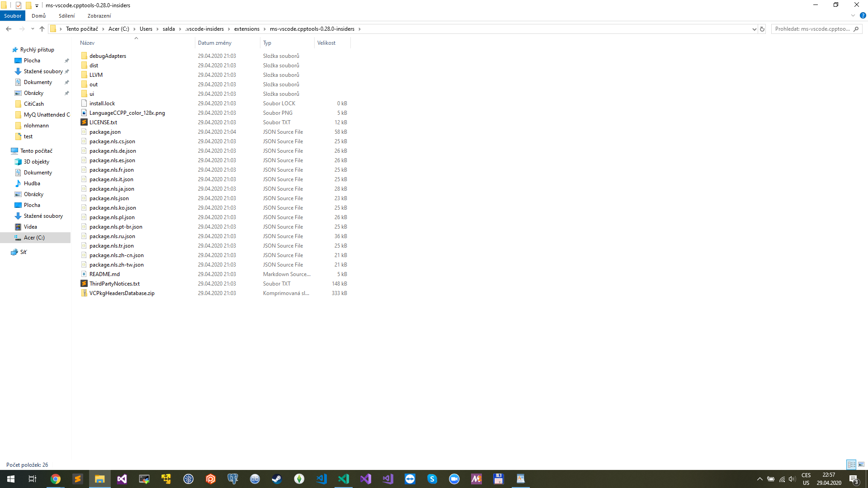The width and height of the screenshot is (868, 488).
Task: Switch to large thumbnails view icon
Action: click(861, 465)
